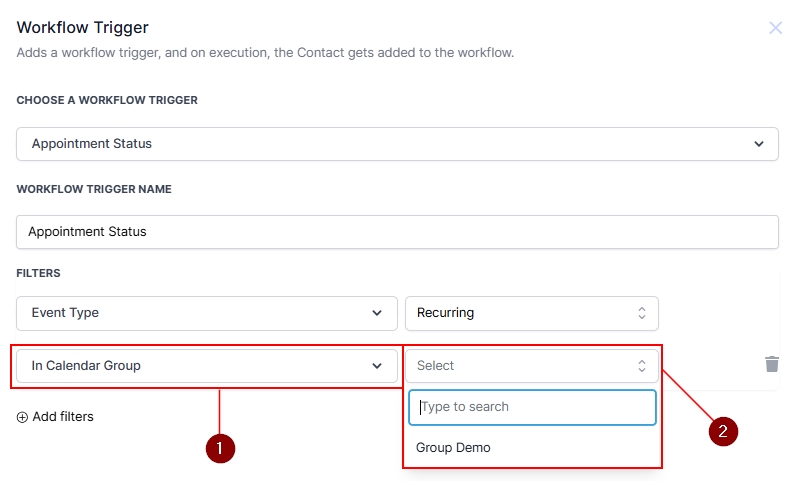
Task: Click the chevron on Event Type dropdown
Action: [x=377, y=313]
